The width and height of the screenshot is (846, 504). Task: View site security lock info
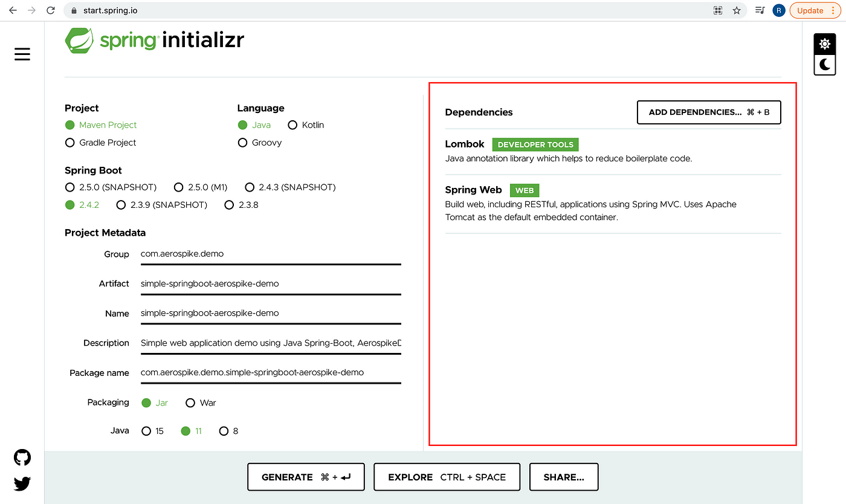pos(74,10)
